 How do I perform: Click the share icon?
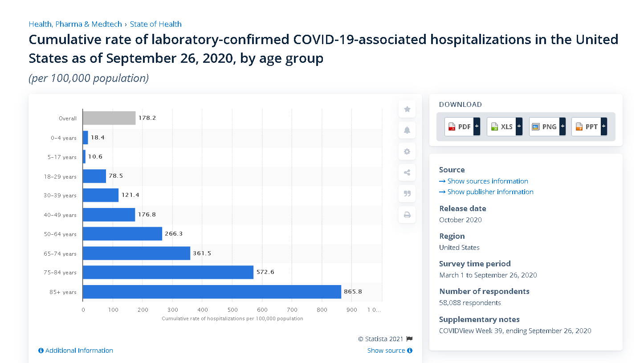click(x=407, y=173)
